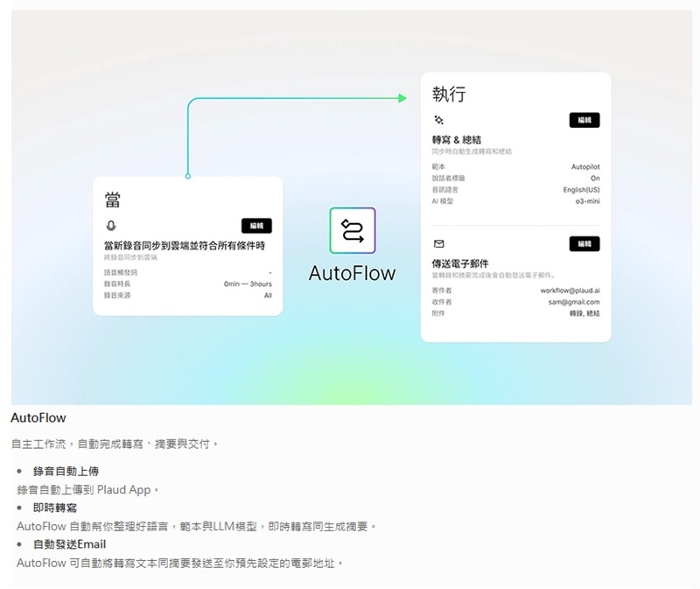Viewport: 700px width, 589px height.
Task: Click the connector dot atop the 當 card
Action: 187,176
